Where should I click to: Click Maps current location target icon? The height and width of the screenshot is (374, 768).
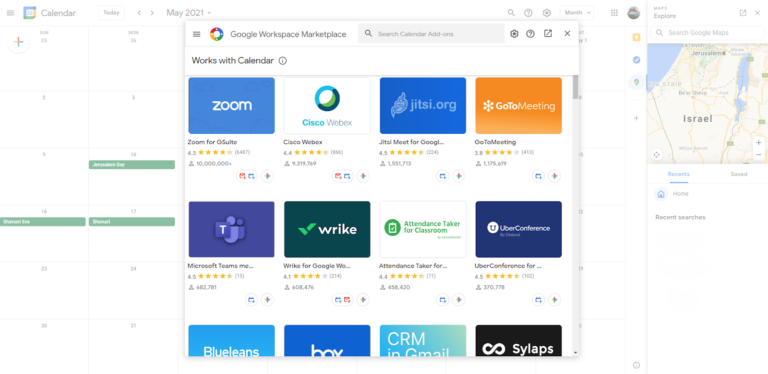657,155
